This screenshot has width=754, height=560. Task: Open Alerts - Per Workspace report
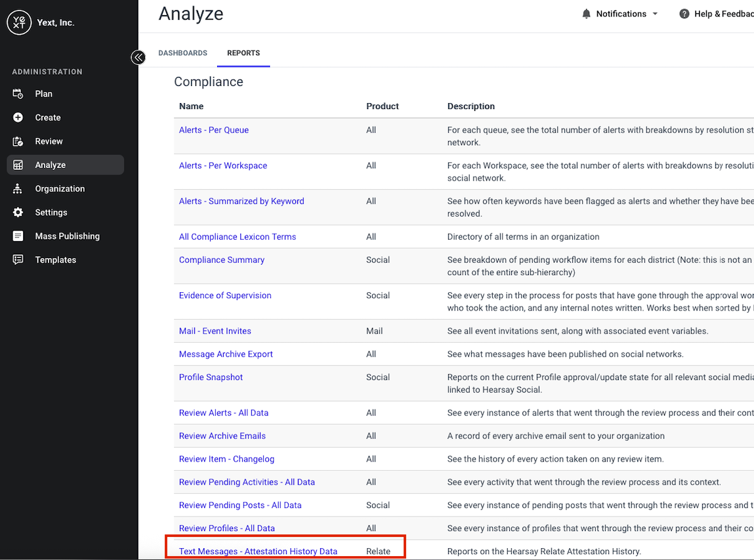coord(222,165)
